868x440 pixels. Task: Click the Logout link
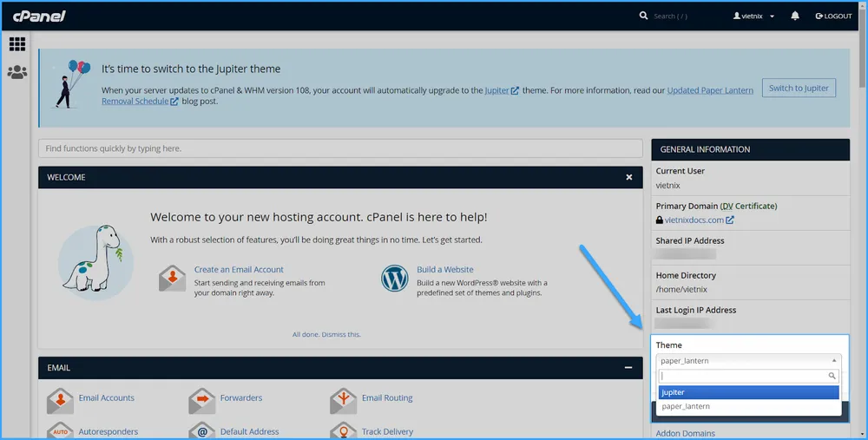pyautogui.click(x=833, y=16)
